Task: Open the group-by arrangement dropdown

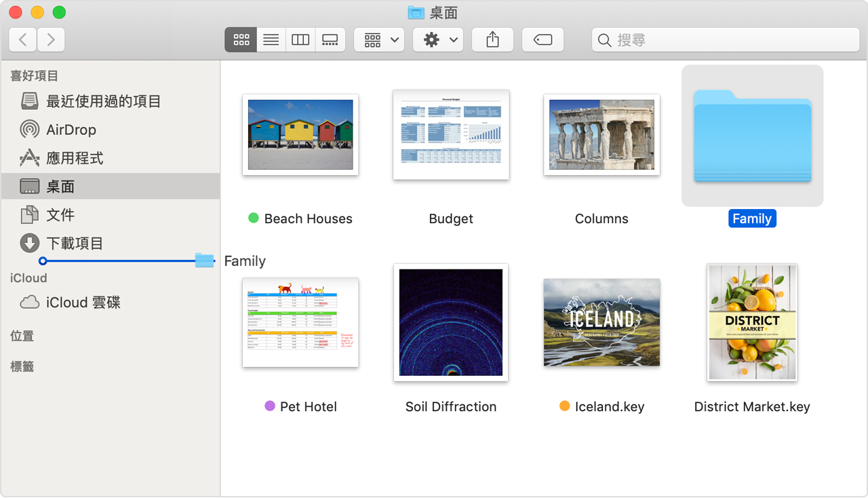Action: tap(380, 40)
